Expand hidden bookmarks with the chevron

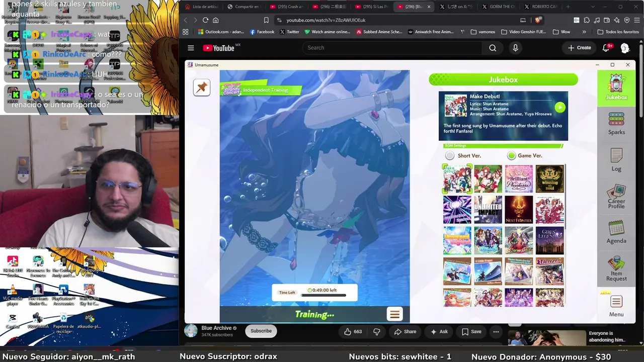584,32
